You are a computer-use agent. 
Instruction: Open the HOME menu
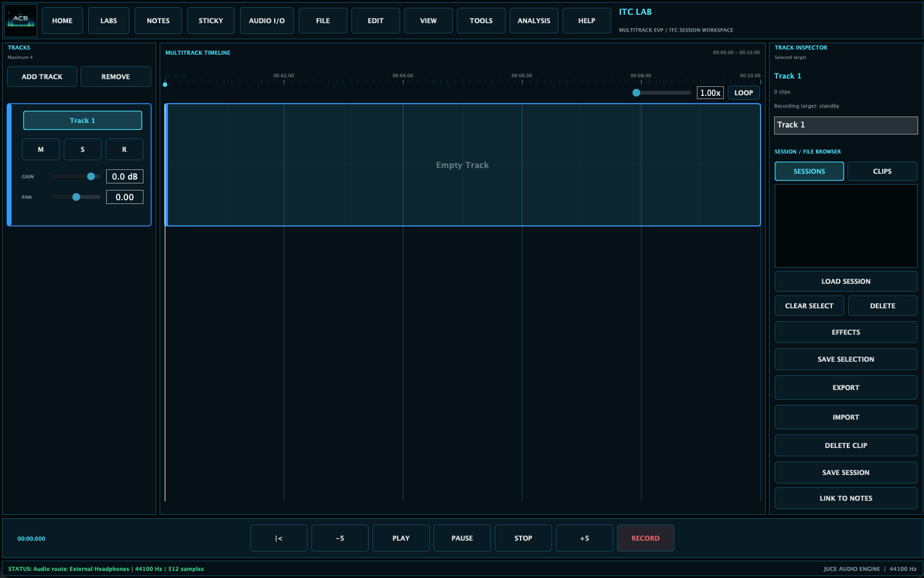(62, 21)
